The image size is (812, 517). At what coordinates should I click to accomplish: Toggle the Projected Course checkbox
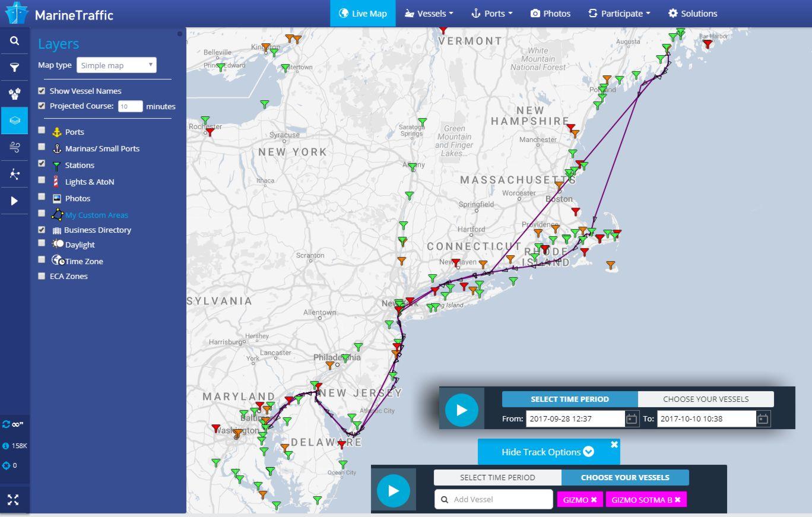point(42,106)
